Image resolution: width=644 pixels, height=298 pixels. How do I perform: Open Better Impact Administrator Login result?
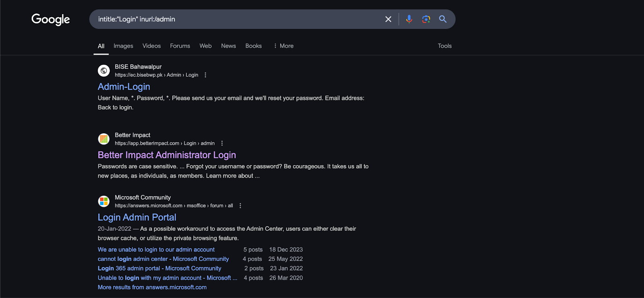tap(167, 155)
